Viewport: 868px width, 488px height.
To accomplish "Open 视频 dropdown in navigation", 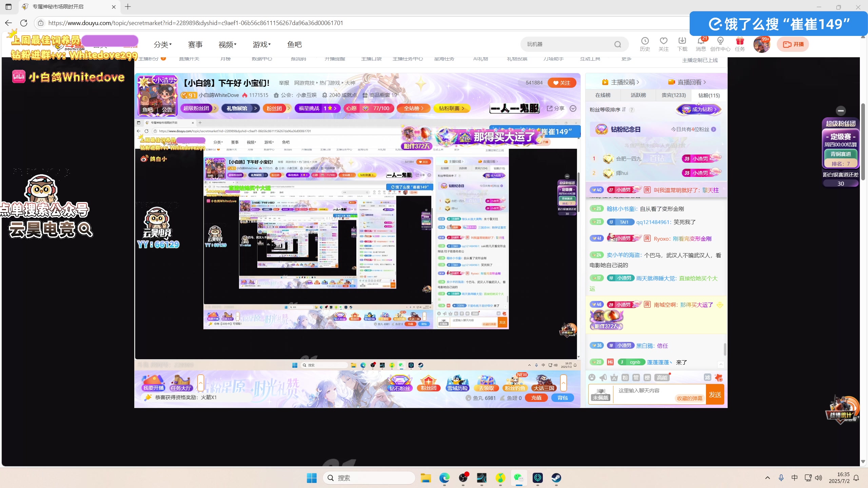I will pos(228,44).
